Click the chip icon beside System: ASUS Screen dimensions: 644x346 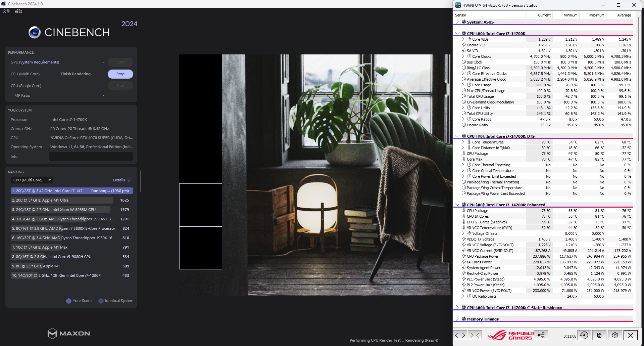click(x=464, y=22)
